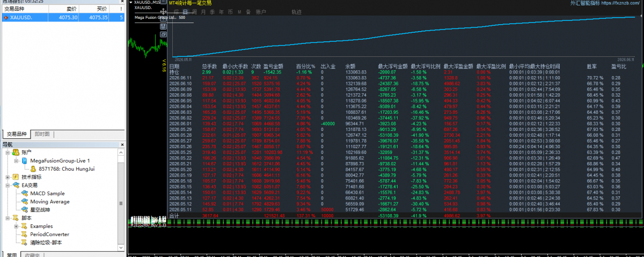644x257 pixels.
Task: Close the Navigator panel with its X
Action: pyautogui.click(x=122, y=144)
